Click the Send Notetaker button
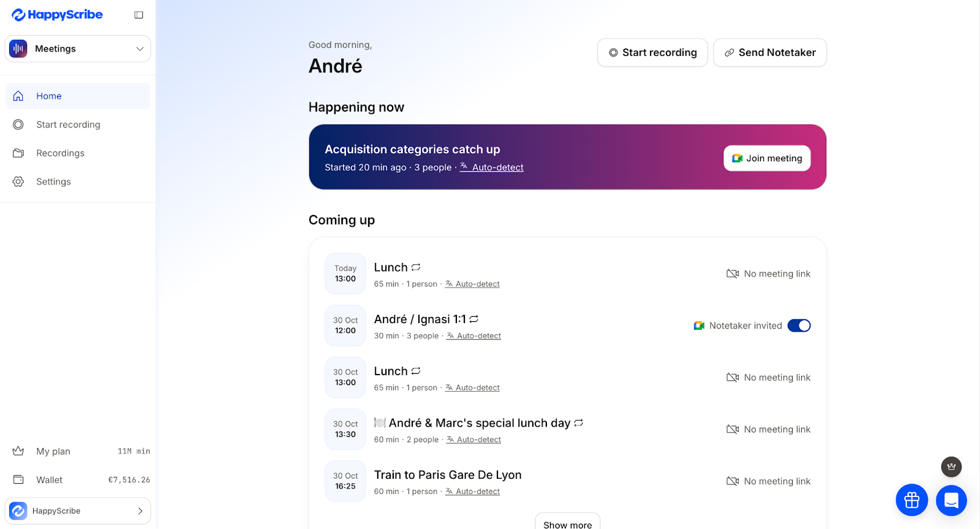The width and height of the screenshot is (980, 529). [769, 53]
